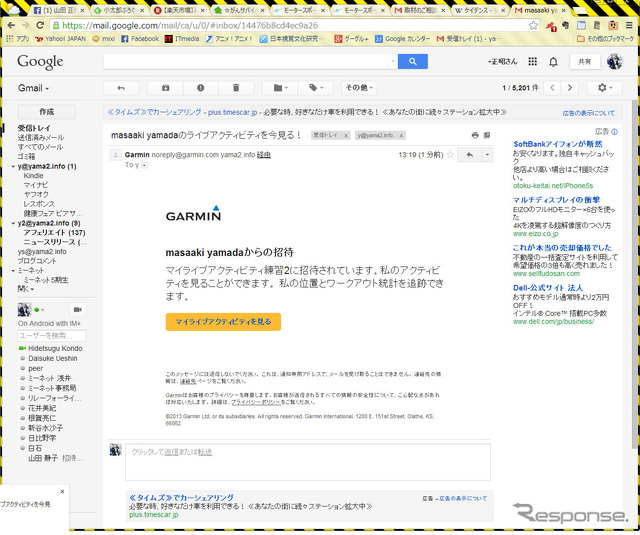Delete the message with the trash icon
Viewport: 640px width, 535px height.
point(236,88)
